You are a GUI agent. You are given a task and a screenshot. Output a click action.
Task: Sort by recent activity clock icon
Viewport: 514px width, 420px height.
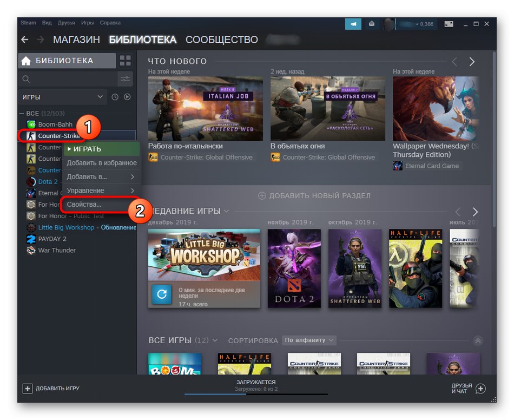[x=115, y=97]
